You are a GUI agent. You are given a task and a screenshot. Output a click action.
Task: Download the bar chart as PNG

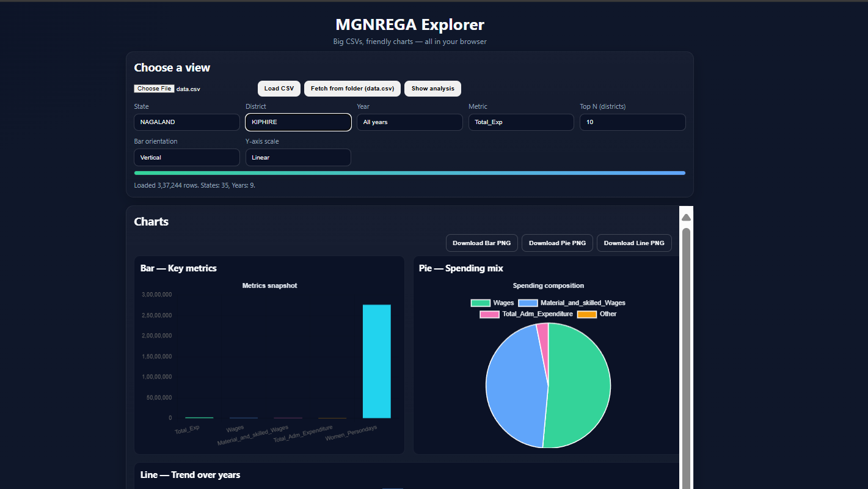(x=481, y=243)
